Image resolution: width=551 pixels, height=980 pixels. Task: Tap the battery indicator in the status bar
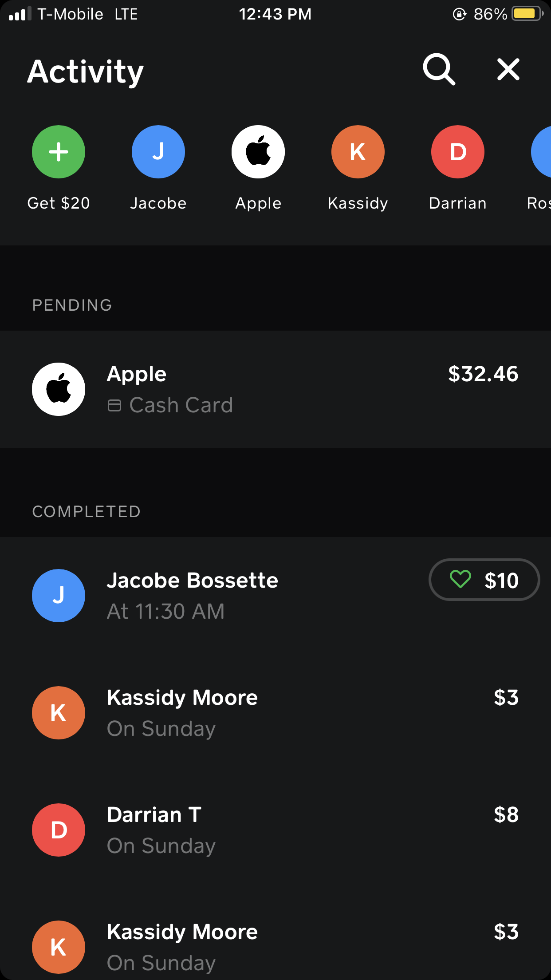[x=527, y=14]
